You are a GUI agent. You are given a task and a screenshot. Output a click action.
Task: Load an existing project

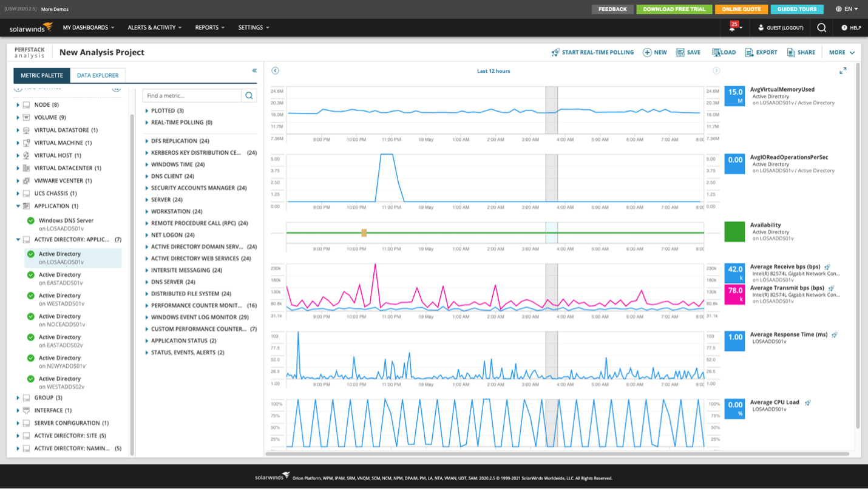pyautogui.click(x=724, y=53)
